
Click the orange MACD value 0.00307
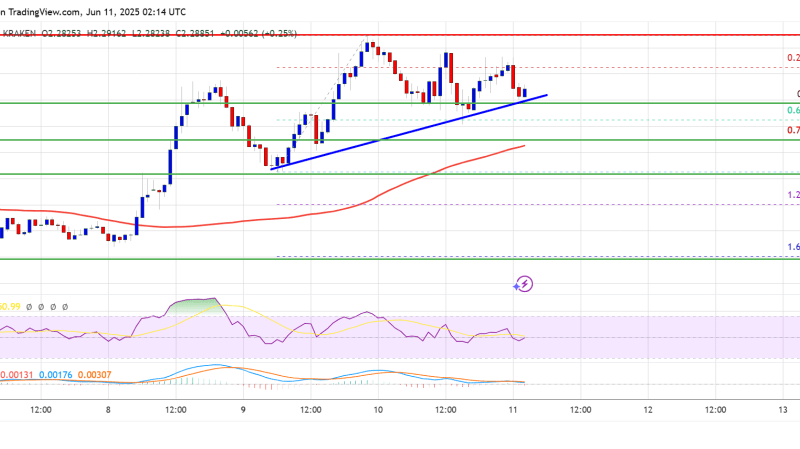point(94,375)
